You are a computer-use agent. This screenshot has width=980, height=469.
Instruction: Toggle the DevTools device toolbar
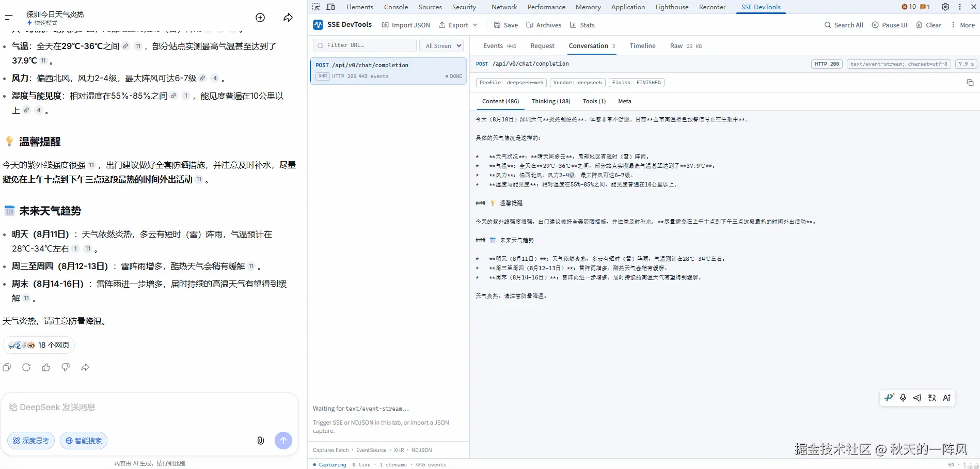coord(331,7)
